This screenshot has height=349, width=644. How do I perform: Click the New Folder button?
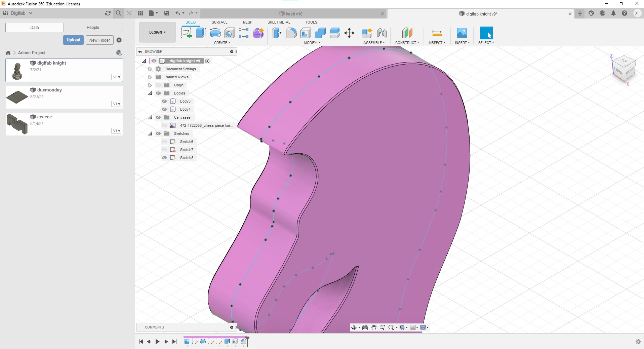point(99,40)
